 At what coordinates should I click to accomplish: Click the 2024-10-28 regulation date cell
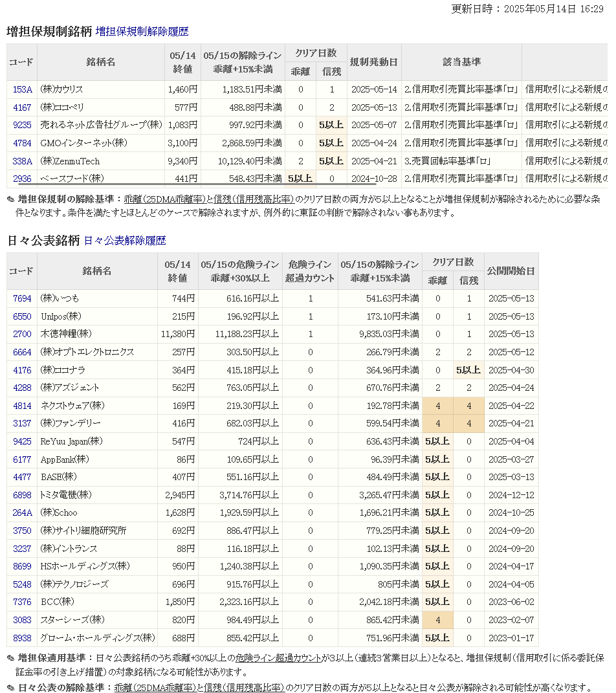(374, 179)
